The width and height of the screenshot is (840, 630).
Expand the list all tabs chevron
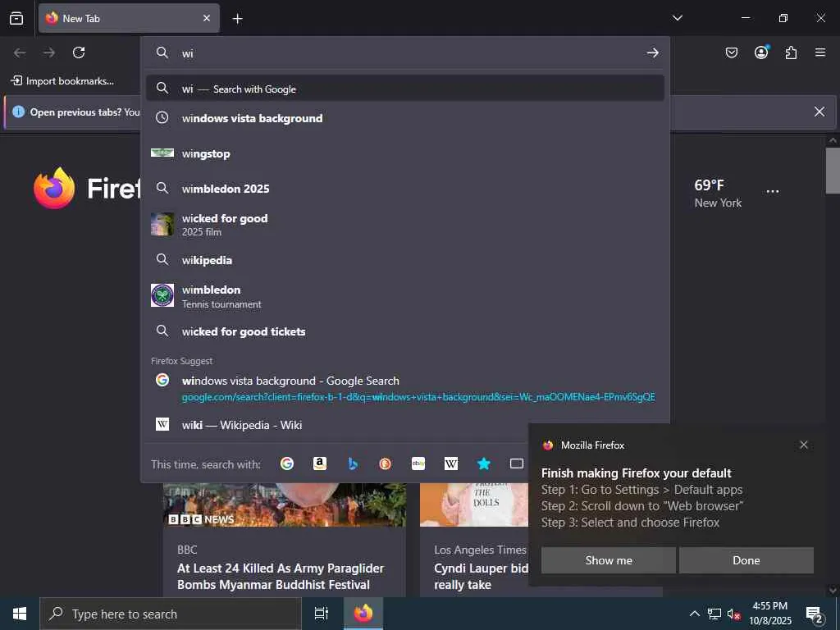[677, 18]
